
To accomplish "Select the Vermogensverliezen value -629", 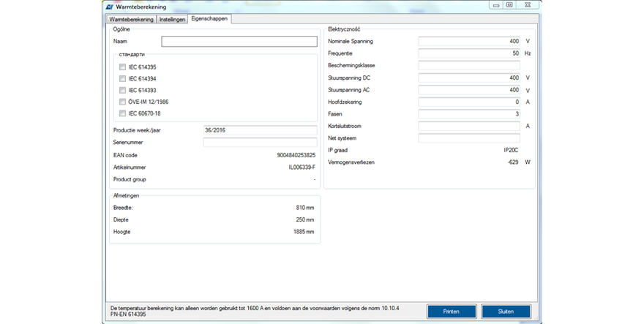I will (513, 162).
